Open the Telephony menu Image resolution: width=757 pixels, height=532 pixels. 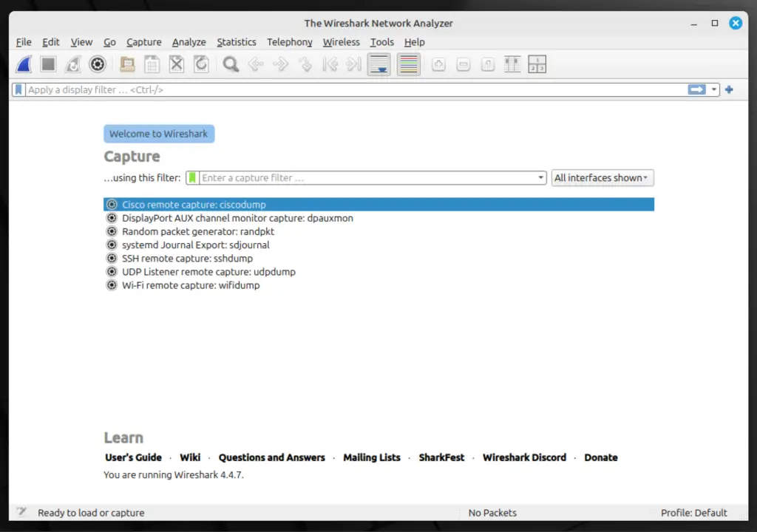tap(289, 42)
